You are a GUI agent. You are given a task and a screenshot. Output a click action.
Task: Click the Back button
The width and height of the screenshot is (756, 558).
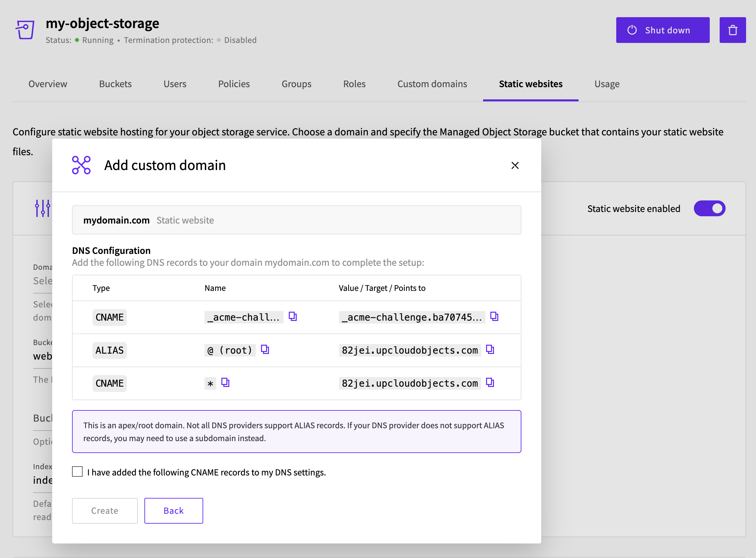[x=174, y=511]
